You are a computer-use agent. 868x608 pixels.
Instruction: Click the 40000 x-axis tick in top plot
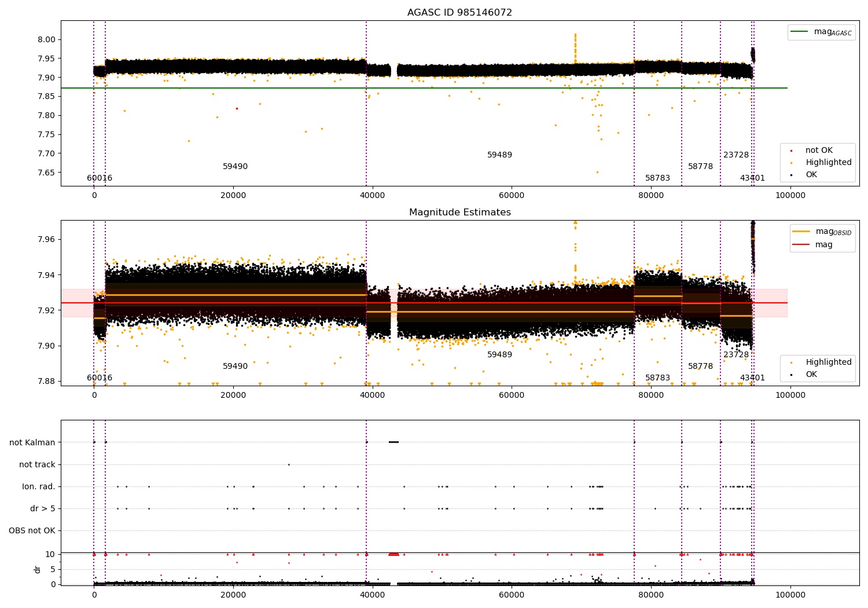click(373, 196)
